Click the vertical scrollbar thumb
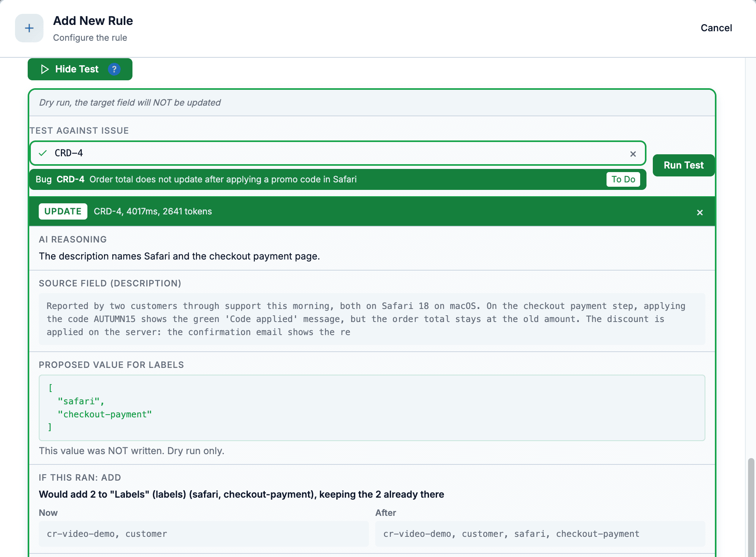Image resolution: width=756 pixels, height=557 pixels. click(751, 507)
